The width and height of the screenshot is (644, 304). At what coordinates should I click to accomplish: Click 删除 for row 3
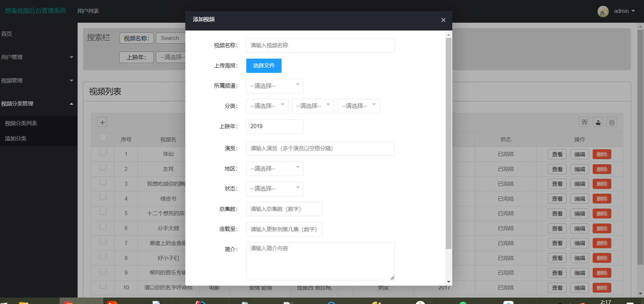[602, 184]
